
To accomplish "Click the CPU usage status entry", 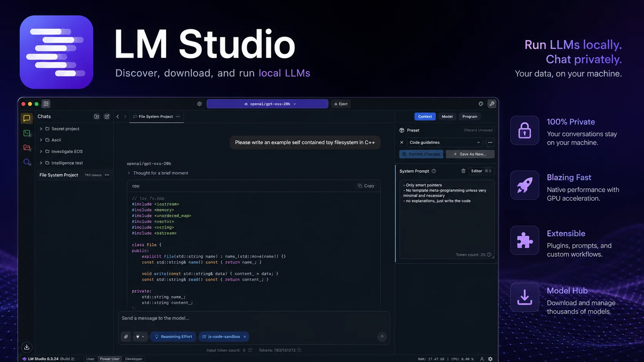I will 463,359.
